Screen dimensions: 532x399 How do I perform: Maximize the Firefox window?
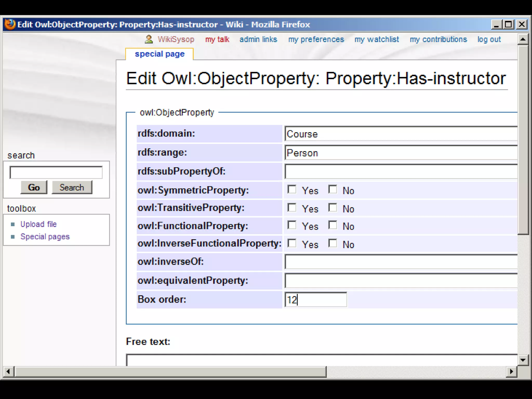(508, 24)
